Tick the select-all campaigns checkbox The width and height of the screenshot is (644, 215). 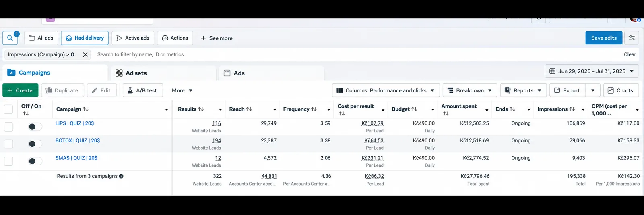pyautogui.click(x=8, y=109)
